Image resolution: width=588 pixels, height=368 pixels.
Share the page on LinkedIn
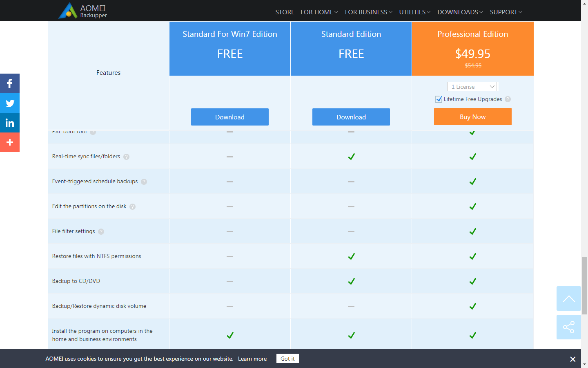click(x=10, y=123)
